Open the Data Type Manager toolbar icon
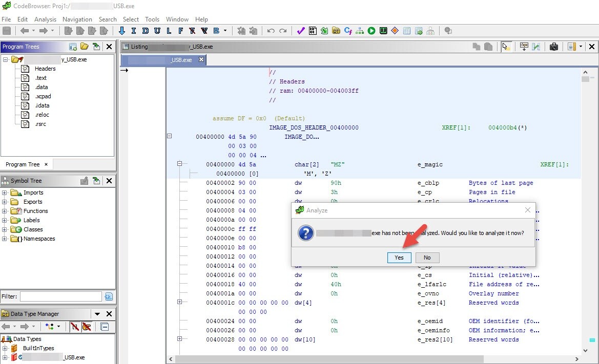The height and width of the screenshot is (364, 599). click(x=336, y=31)
